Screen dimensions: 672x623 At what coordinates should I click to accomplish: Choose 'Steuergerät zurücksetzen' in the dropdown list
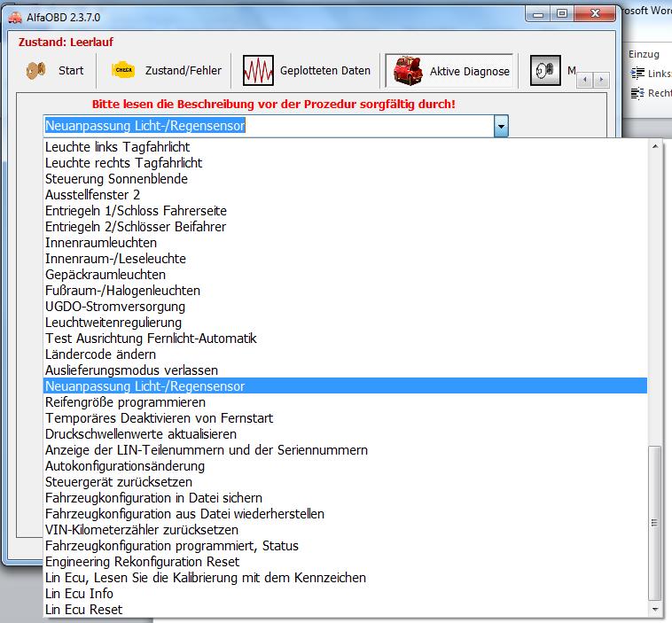tap(118, 482)
